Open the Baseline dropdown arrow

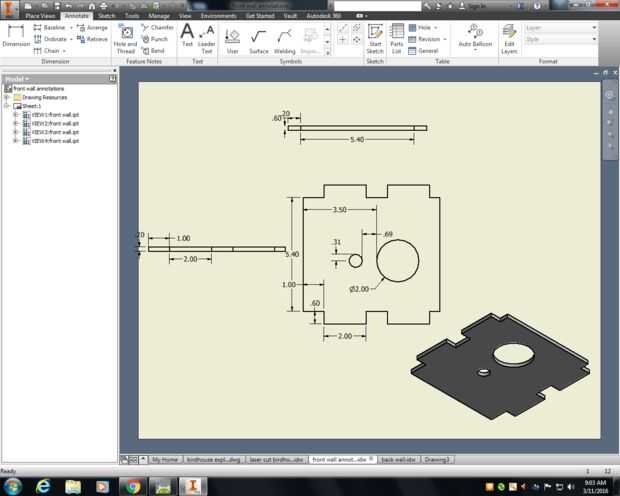(71, 28)
